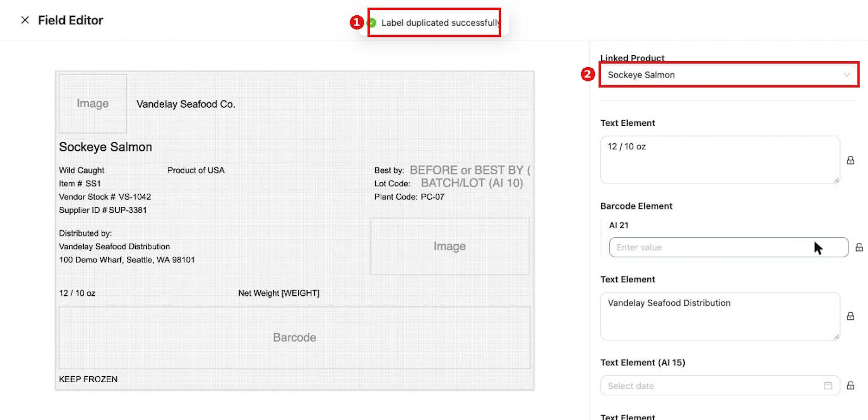
Task: Click the 'Lot Code:' label text
Action: click(392, 183)
